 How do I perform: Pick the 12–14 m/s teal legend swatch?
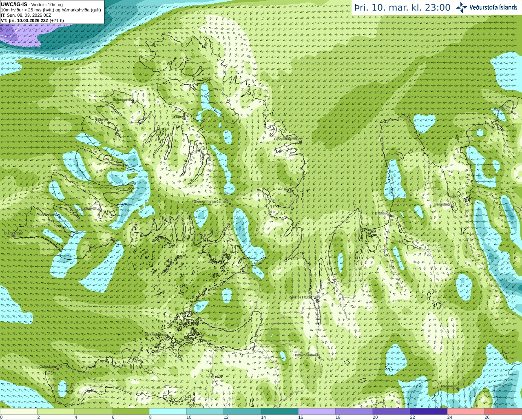coord(242,411)
